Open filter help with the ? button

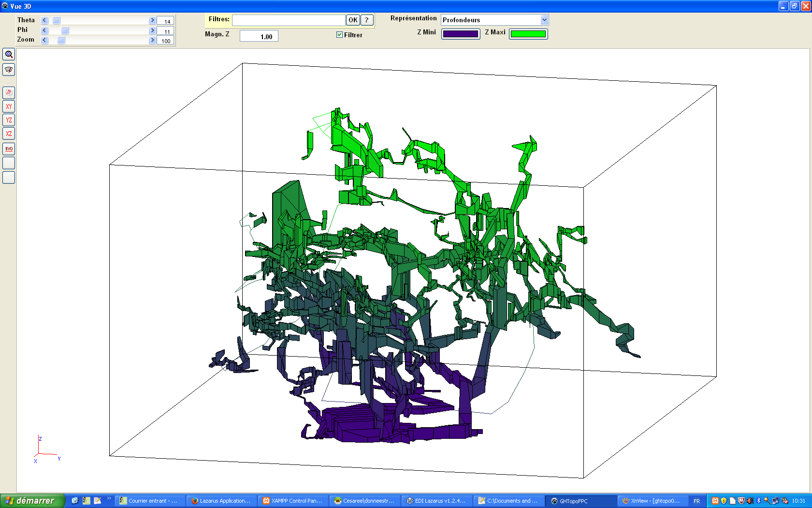367,20
